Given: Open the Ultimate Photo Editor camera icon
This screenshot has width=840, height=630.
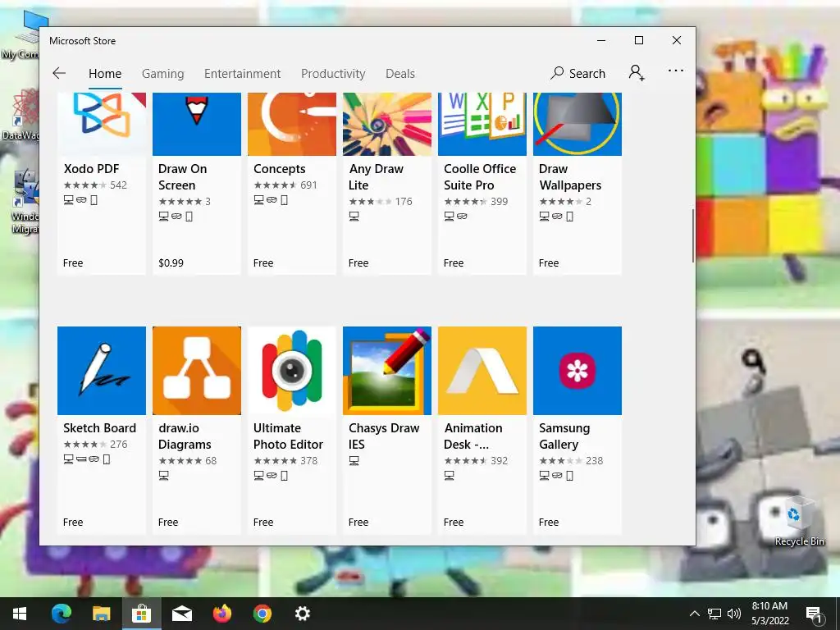Looking at the screenshot, I should point(292,371).
